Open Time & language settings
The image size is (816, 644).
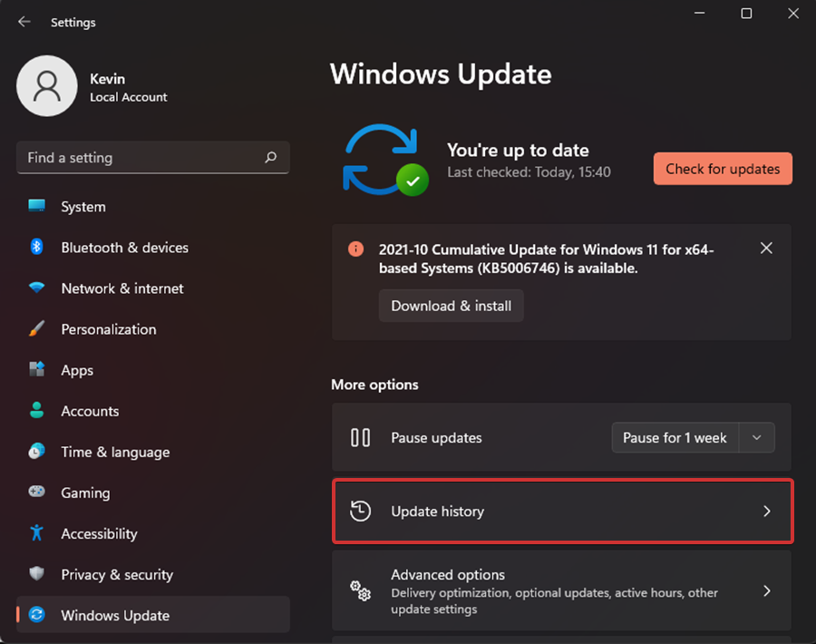click(115, 452)
